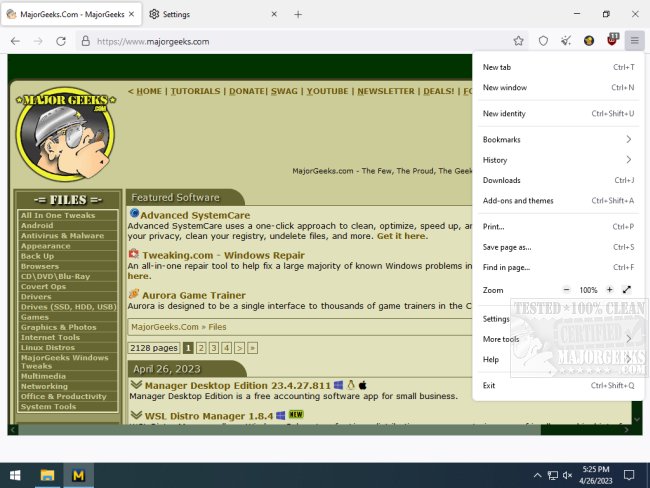Open the Windows Start menu
Image resolution: width=650 pixels, height=488 pixels.
(15, 474)
